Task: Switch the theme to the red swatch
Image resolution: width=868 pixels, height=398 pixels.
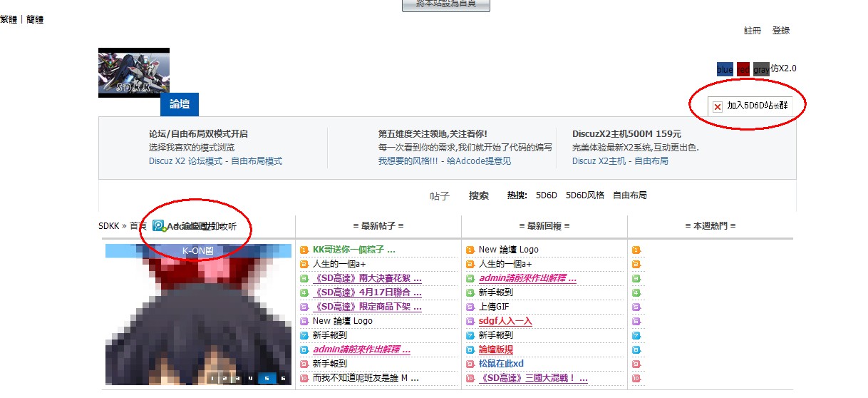Action: (743, 69)
